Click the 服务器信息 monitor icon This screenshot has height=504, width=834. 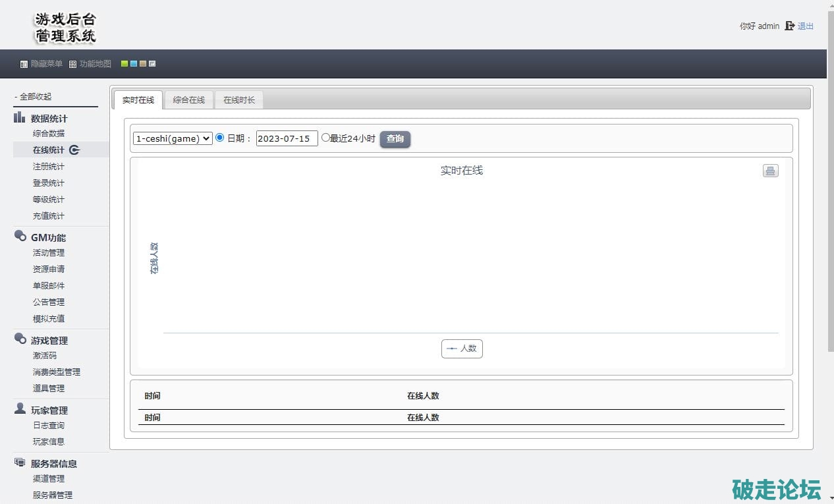coord(20,463)
